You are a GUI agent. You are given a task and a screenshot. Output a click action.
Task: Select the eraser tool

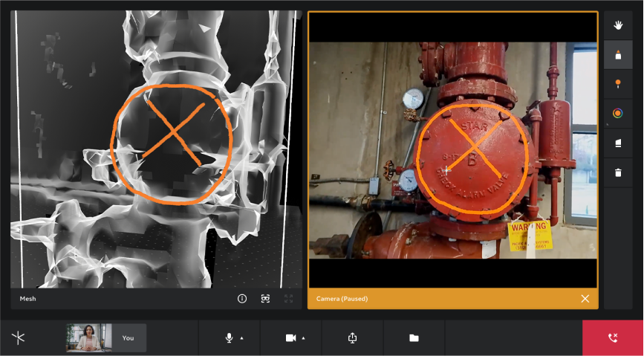coord(618,143)
